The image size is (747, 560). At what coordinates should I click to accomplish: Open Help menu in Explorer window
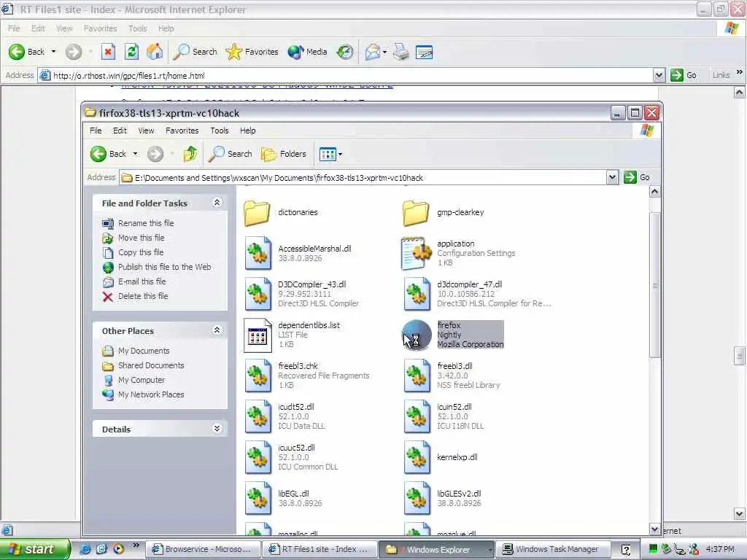247,131
